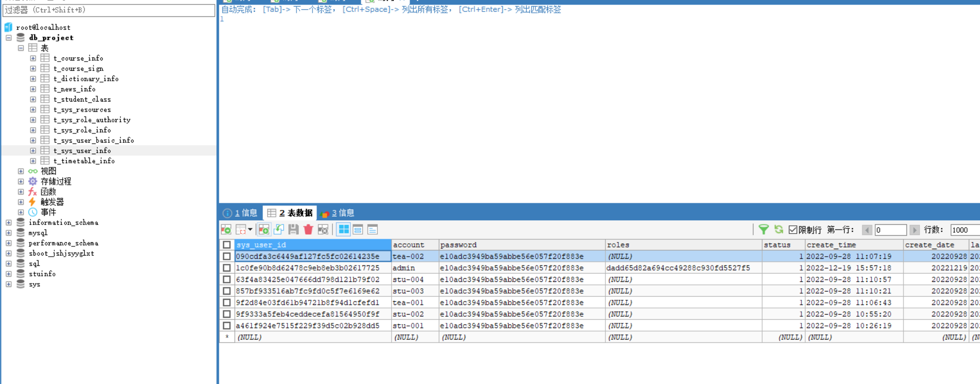Save changes with the floppy disk icon
This screenshot has height=384, width=980.
click(x=293, y=229)
